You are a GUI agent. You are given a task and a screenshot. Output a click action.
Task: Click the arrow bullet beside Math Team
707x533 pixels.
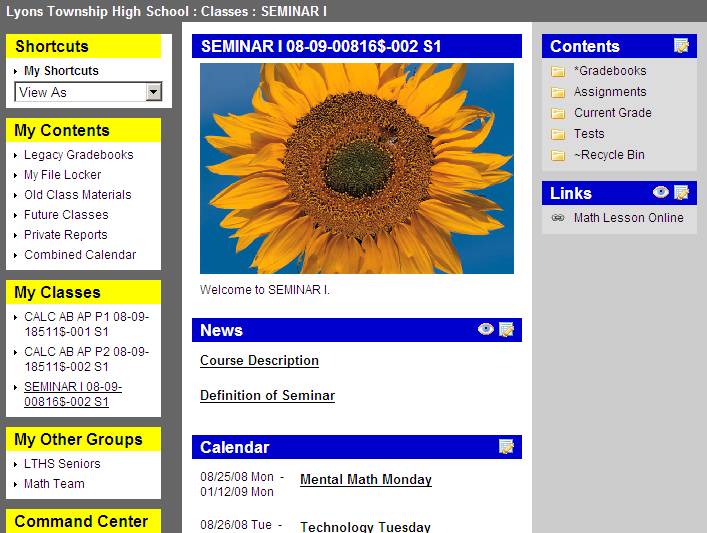click(15, 485)
